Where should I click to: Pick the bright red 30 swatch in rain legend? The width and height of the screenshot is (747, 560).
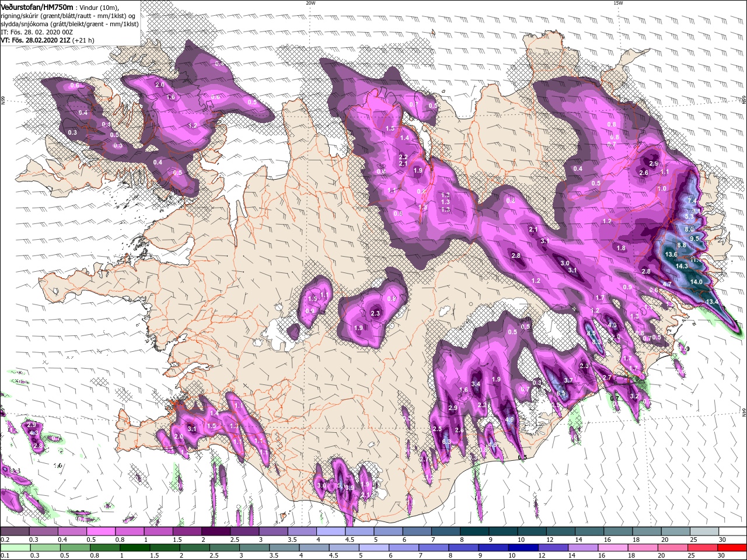point(732,548)
